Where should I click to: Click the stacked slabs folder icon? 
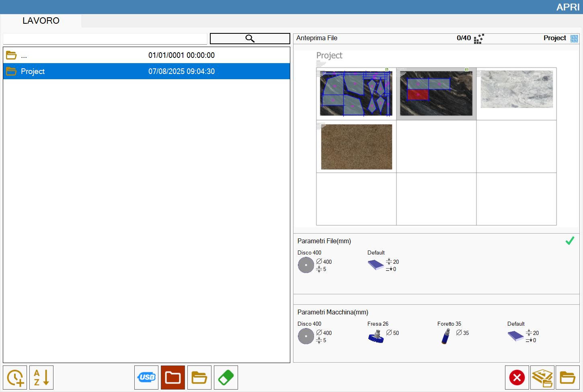pos(542,378)
